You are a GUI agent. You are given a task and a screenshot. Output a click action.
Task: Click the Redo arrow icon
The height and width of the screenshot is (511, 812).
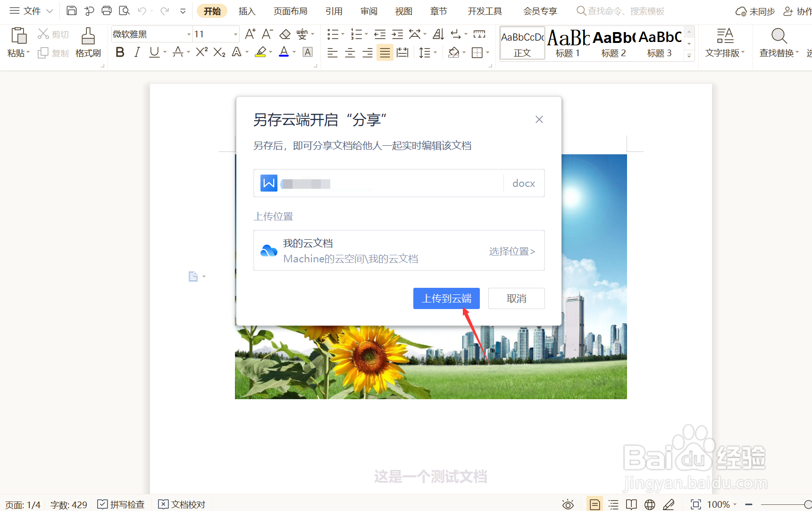click(165, 10)
